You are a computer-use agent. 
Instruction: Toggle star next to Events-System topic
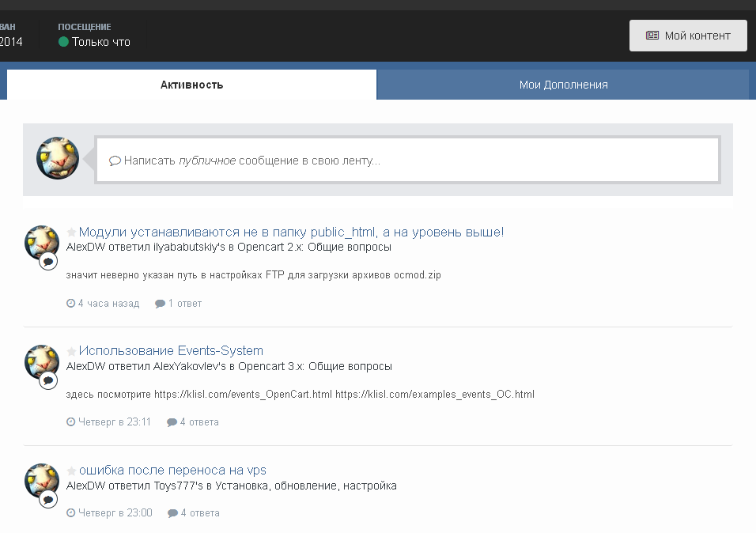point(71,351)
